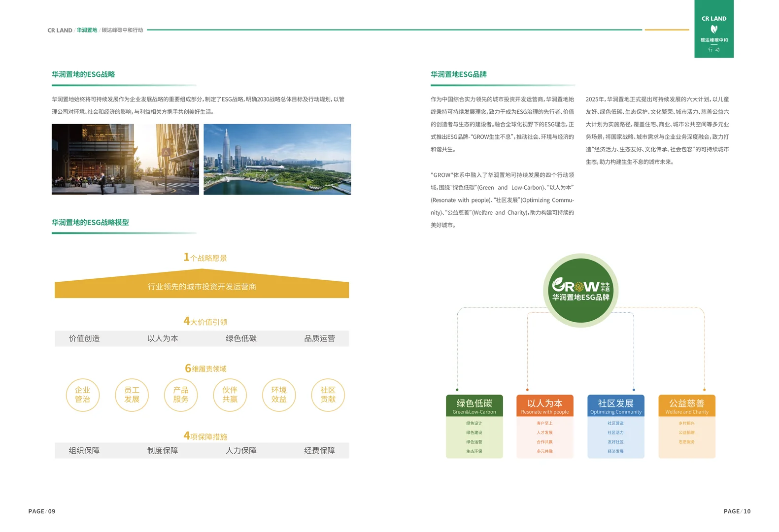This screenshot has height=532, width=779.
Task: Click 以人为本 in the gray values row
Action: tap(163, 338)
